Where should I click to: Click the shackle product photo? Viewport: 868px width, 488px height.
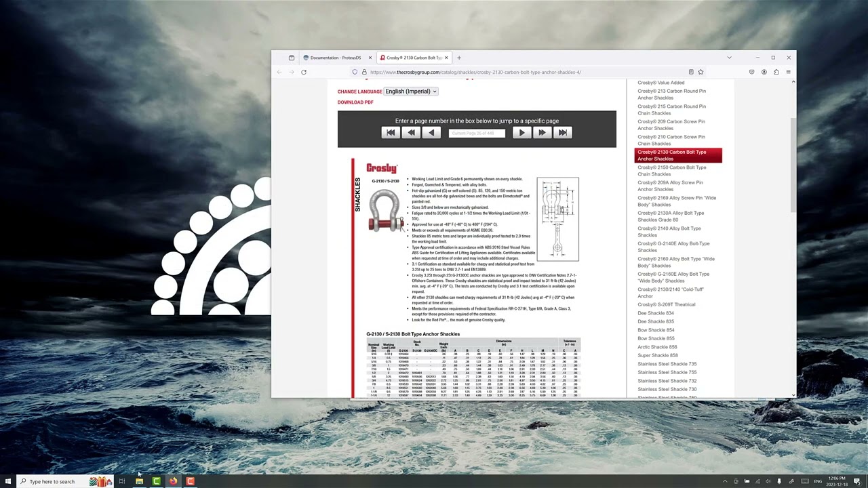[x=386, y=211]
